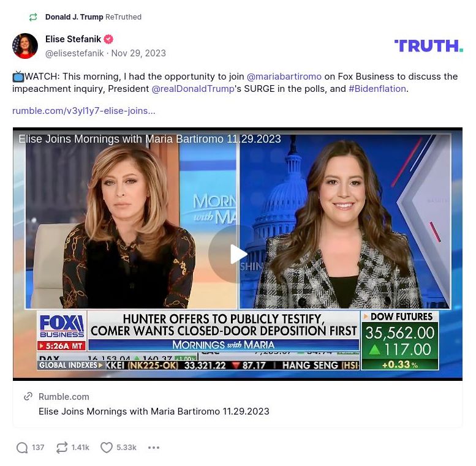476x466 pixels.
Task: Click the reply comment bubble icon
Action: (x=22, y=448)
